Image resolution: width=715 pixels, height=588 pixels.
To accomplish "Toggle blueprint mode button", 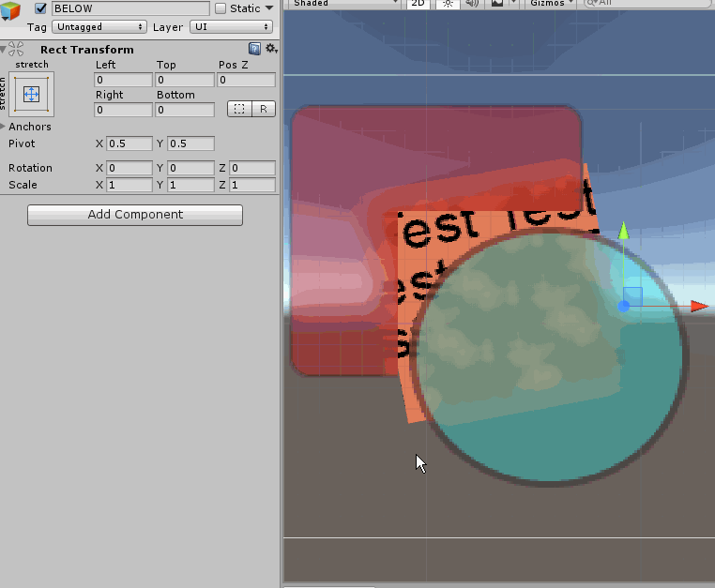I will pos(239,109).
